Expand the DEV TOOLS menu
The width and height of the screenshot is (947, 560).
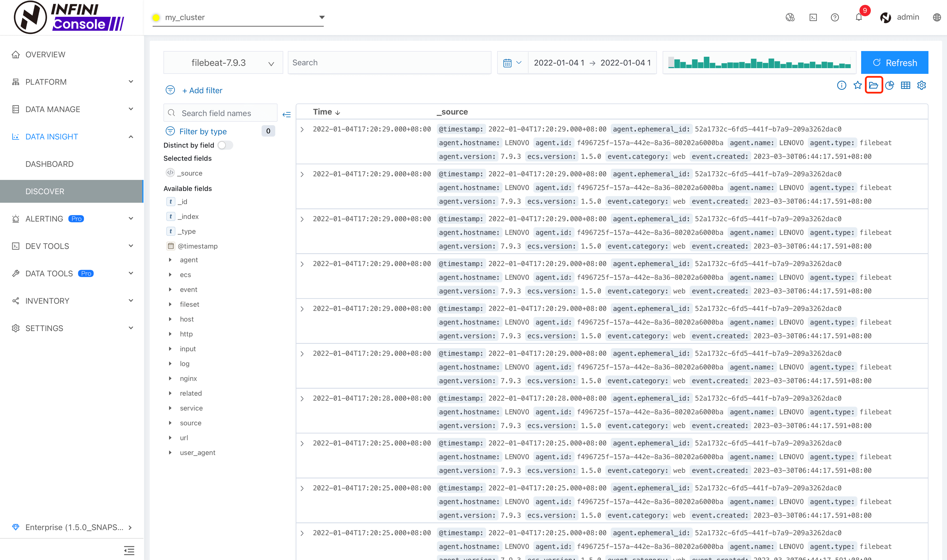(72, 246)
